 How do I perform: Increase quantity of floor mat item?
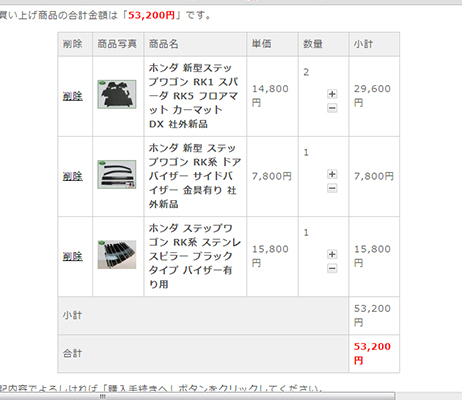[332, 94]
